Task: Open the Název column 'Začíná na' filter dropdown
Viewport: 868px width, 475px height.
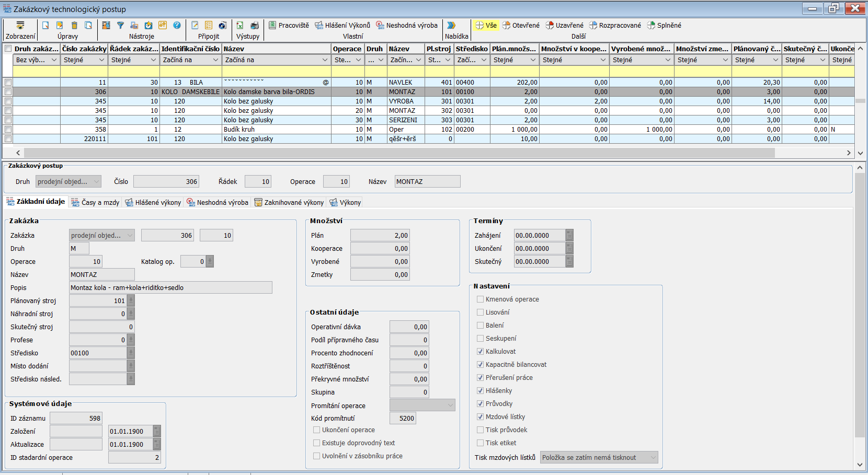Action: click(x=324, y=60)
